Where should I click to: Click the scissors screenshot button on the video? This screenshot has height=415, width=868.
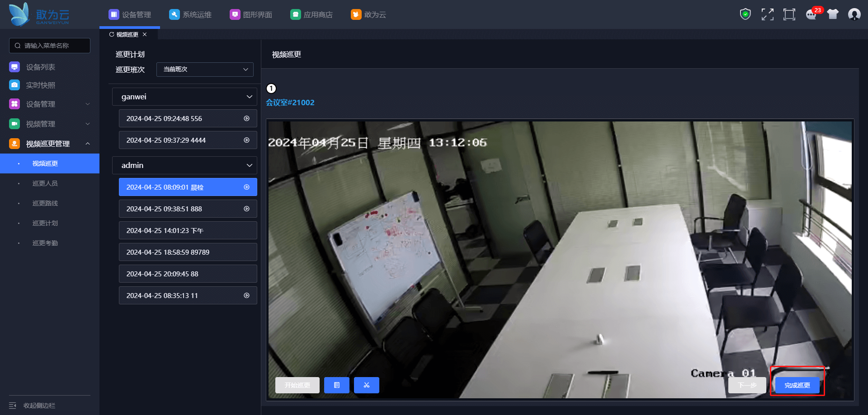click(x=366, y=385)
